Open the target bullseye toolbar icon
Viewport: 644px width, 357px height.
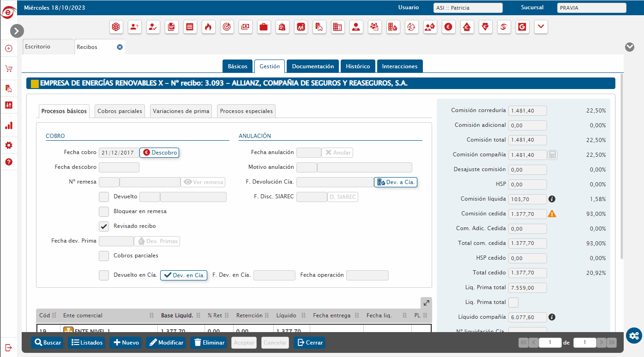click(x=227, y=27)
